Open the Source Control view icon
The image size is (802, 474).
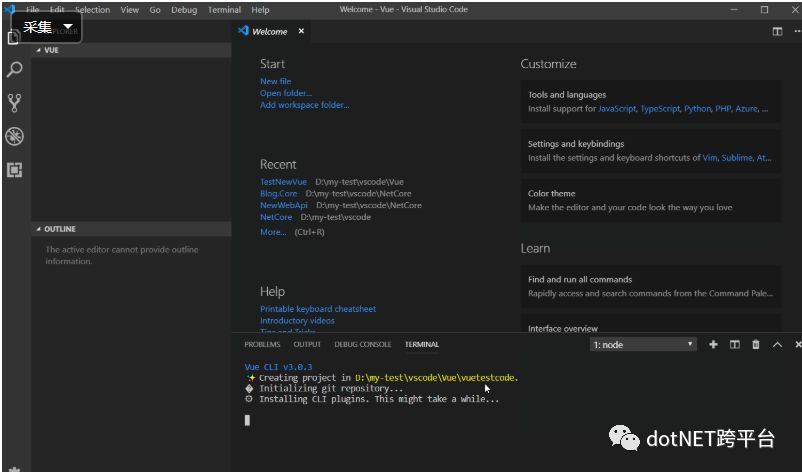tap(14, 103)
